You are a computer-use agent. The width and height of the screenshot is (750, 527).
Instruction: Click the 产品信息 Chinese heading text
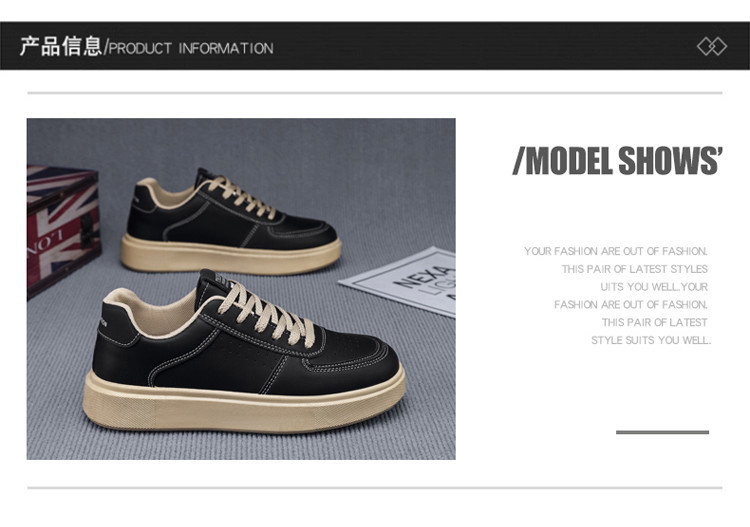(61, 46)
